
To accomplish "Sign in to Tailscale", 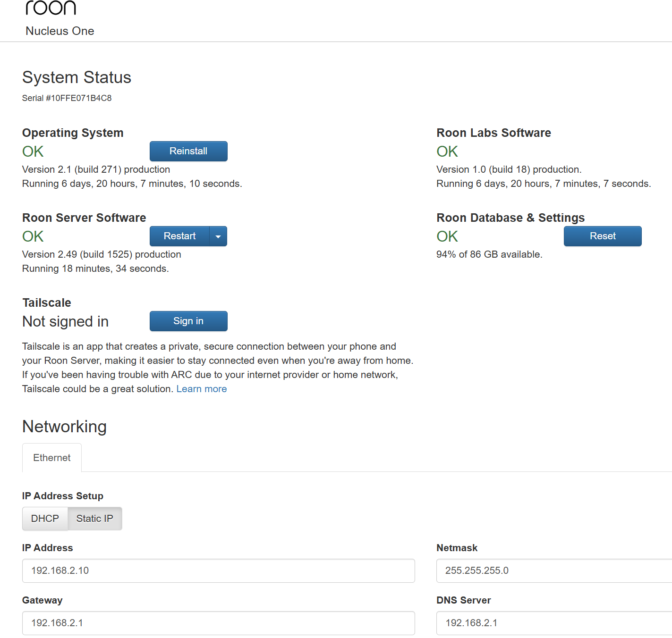I will (188, 321).
